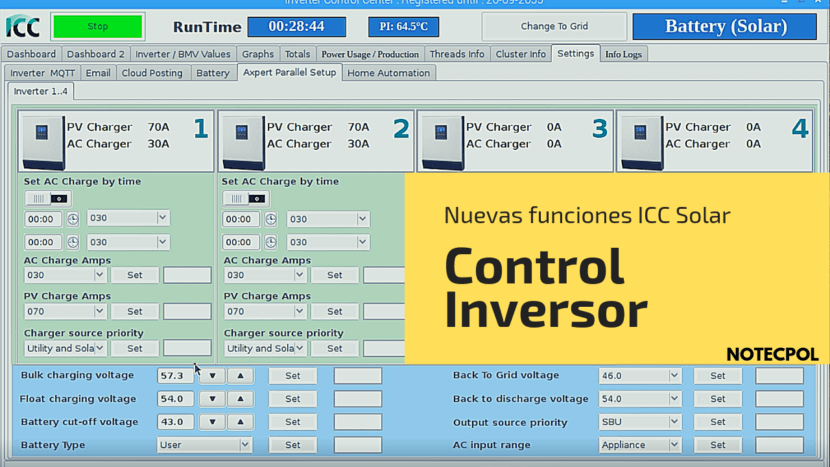The image size is (830, 467).
Task: Open second clock picker in inverter 1
Action: coord(73,243)
